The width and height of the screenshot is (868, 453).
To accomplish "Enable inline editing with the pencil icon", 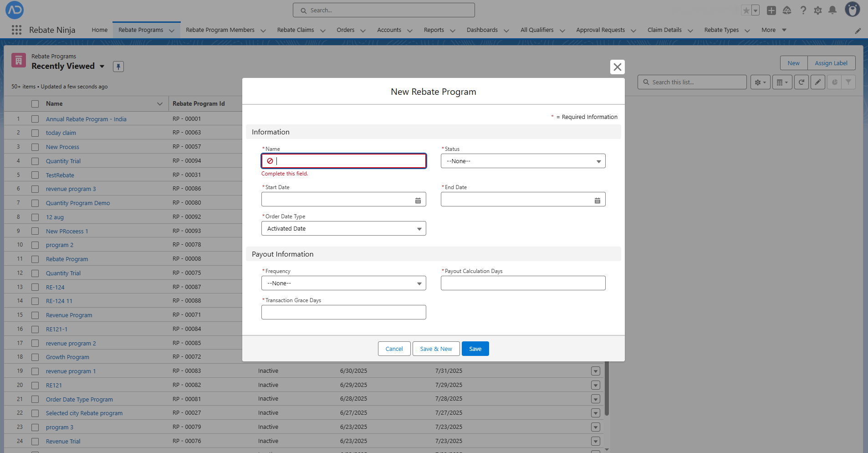I will click(x=818, y=82).
